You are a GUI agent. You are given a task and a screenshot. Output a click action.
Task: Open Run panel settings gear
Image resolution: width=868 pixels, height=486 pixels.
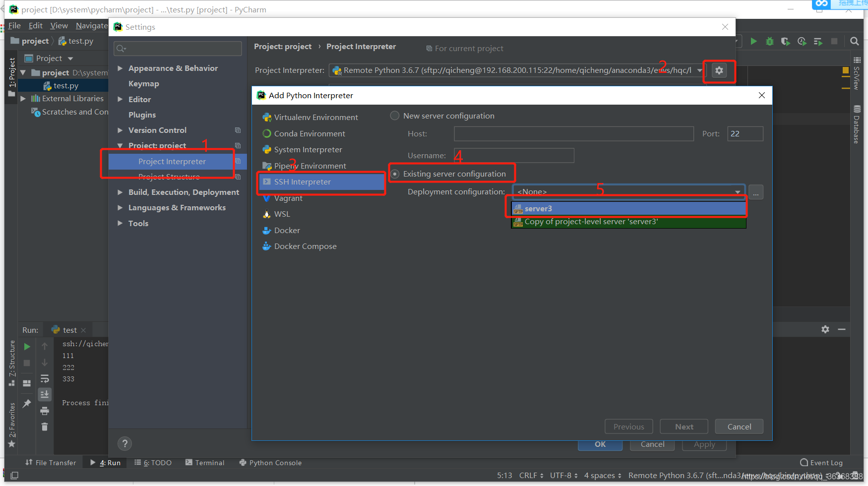825,329
